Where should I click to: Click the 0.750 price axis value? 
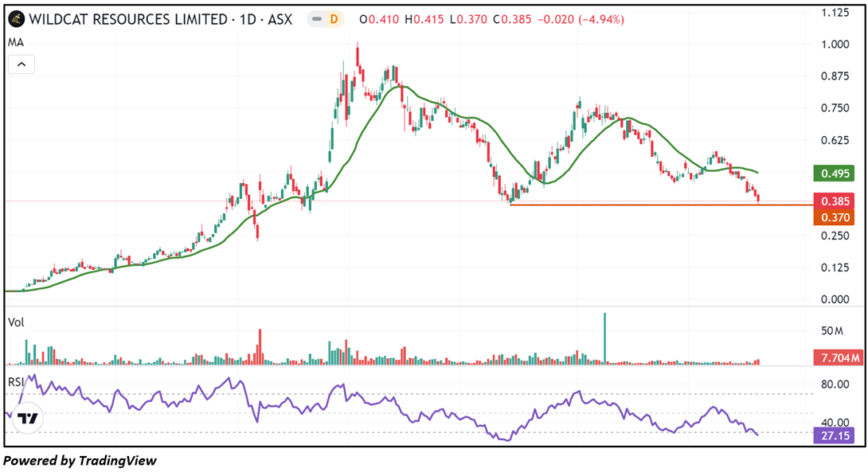[835, 108]
